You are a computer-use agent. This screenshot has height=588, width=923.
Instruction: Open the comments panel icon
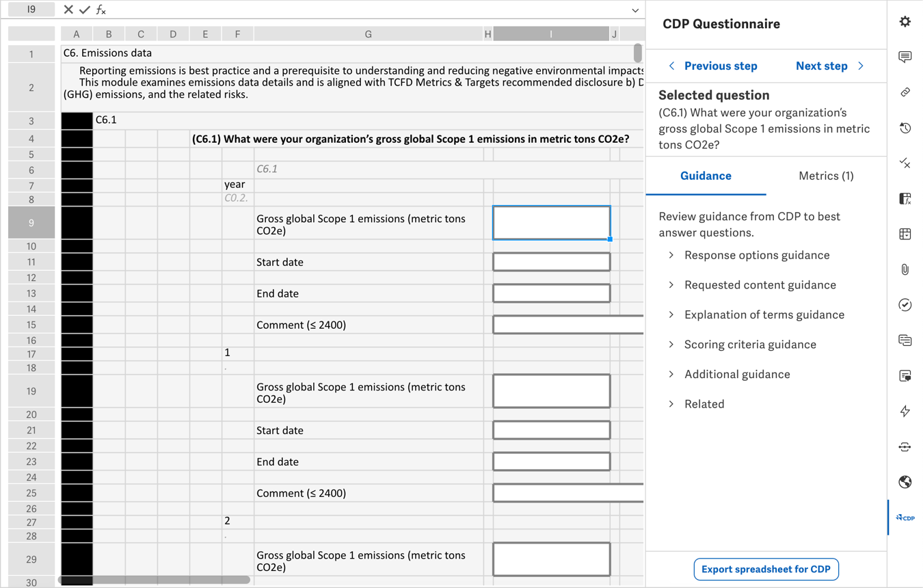pyautogui.click(x=905, y=57)
